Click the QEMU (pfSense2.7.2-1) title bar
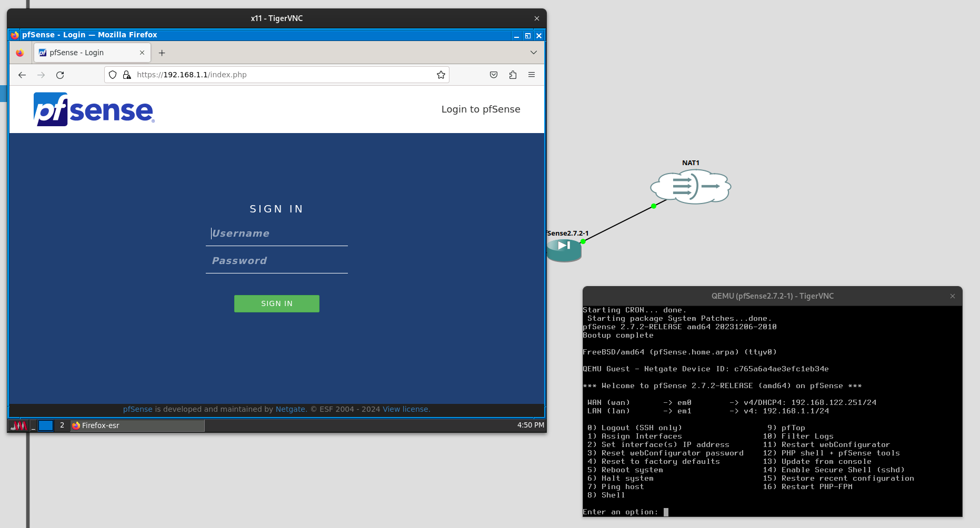This screenshot has width=980, height=528. 773,296
